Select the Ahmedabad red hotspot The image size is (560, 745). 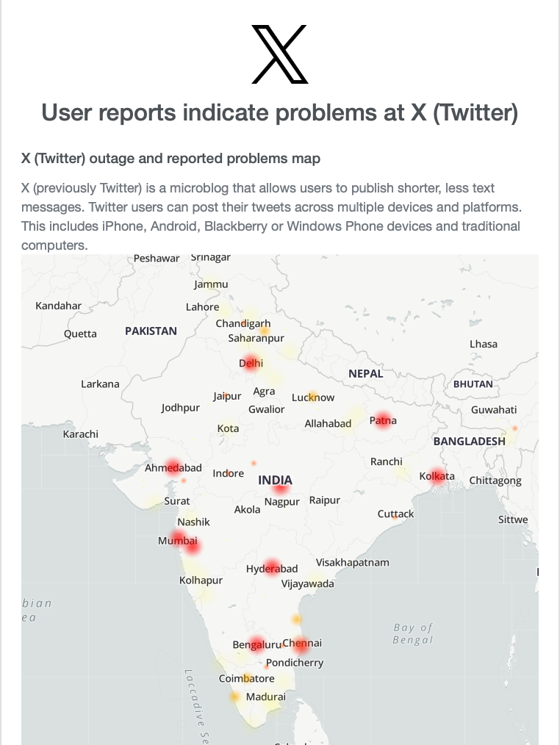173,468
